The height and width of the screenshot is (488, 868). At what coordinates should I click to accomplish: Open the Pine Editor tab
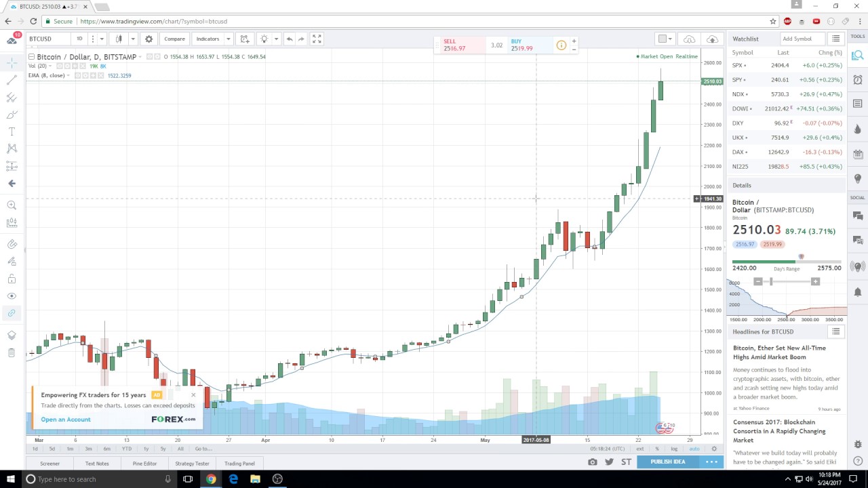click(x=144, y=464)
